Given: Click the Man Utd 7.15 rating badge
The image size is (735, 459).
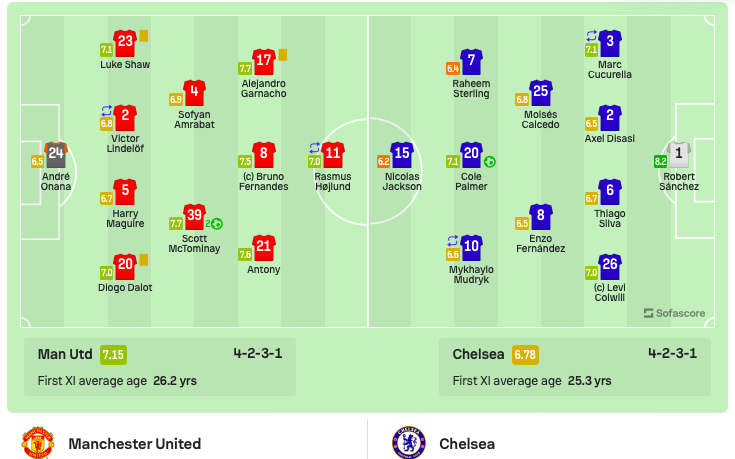Looking at the screenshot, I should click(113, 355).
